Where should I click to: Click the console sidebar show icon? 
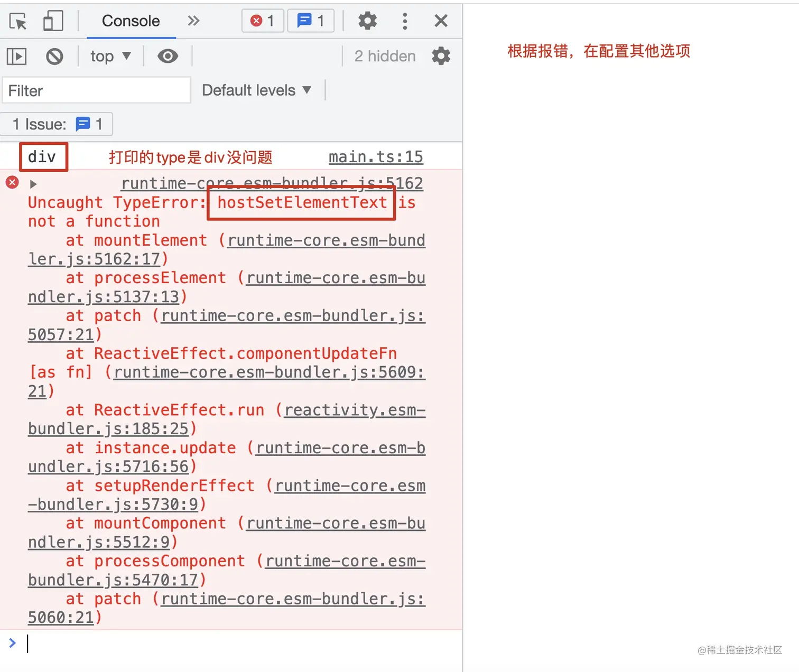coord(16,56)
